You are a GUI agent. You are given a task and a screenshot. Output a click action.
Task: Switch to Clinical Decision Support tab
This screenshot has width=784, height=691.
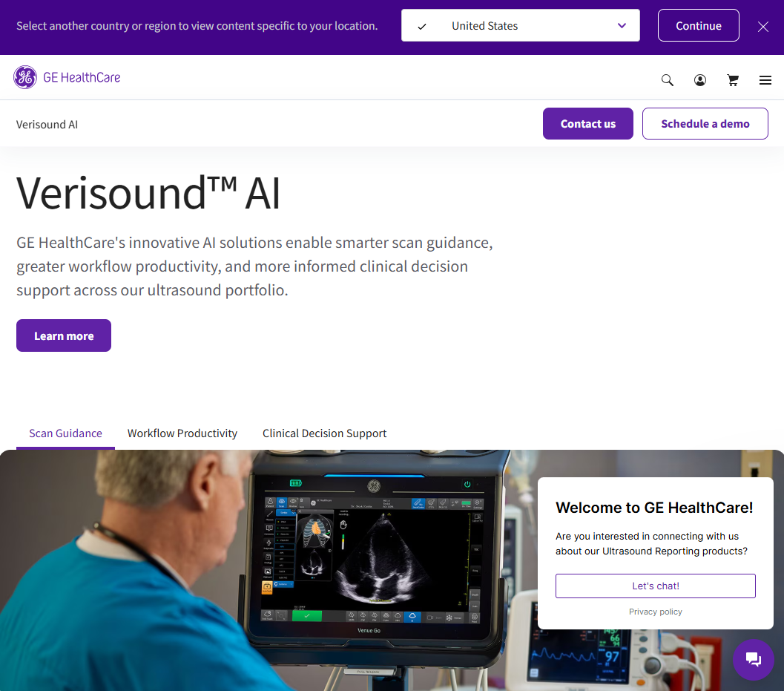(x=324, y=433)
